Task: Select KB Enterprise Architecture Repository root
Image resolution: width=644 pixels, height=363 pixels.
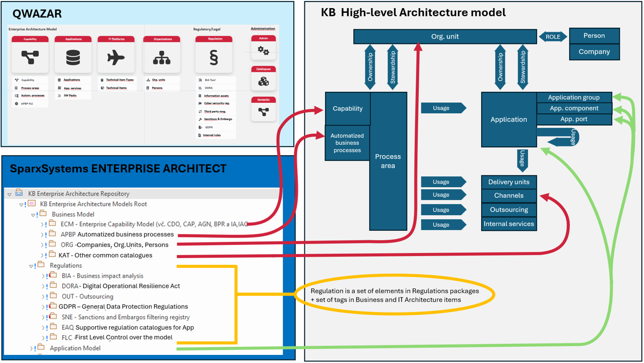Action: point(79,194)
